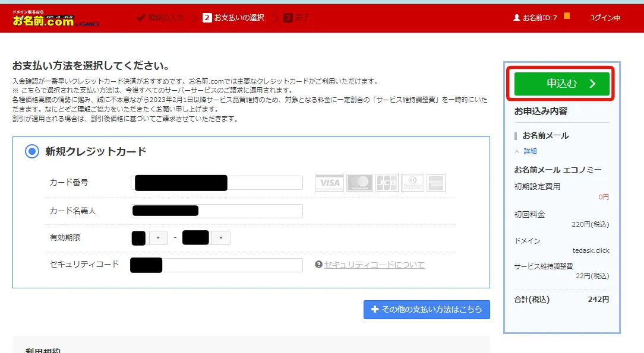Image resolution: width=644 pixels, height=353 pixels.
Task: Click the user profile icon beside お名前ID
Action: coord(516,18)
